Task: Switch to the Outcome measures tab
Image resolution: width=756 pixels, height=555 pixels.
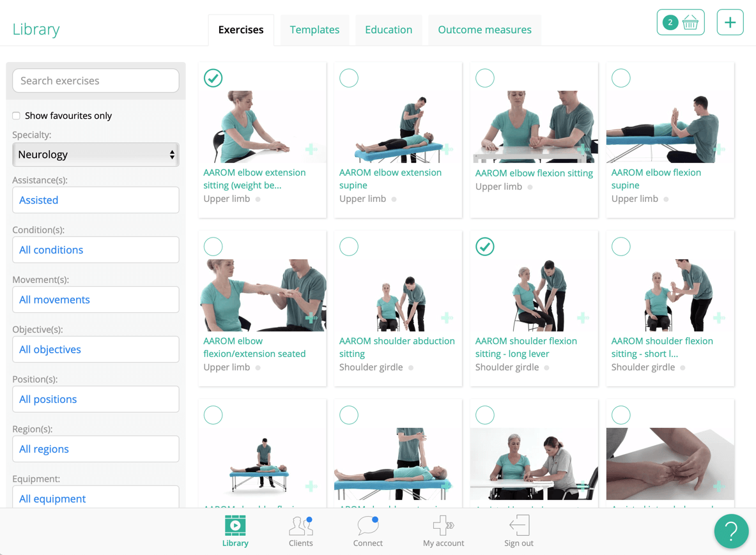Action: pyautogui.click(x=484, y=29)
